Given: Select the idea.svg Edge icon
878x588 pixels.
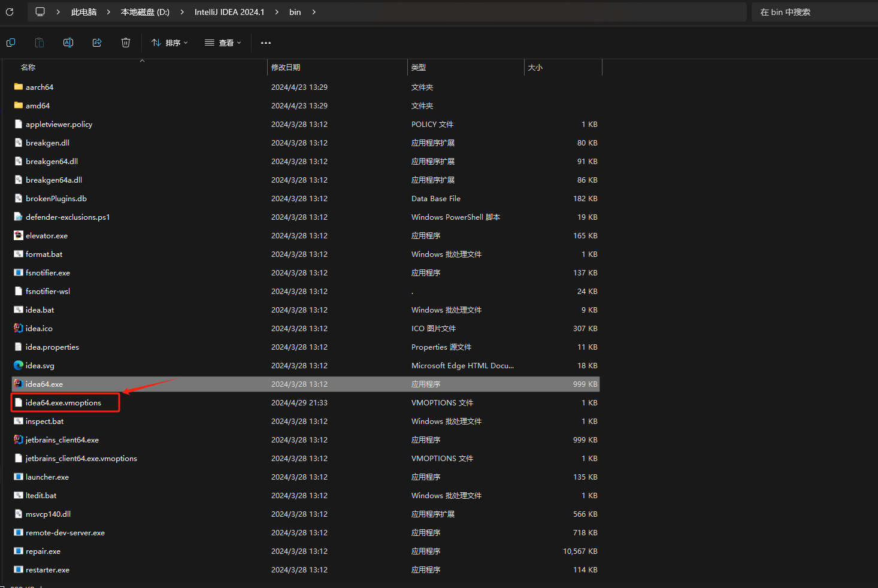Looking at the screenshot, I should tap(19, 365).
